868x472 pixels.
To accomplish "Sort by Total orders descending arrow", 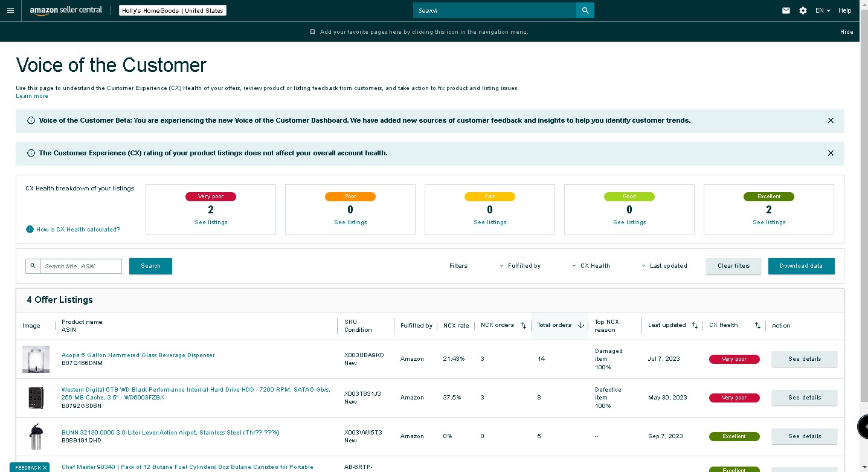I will [x=580, y=325].
